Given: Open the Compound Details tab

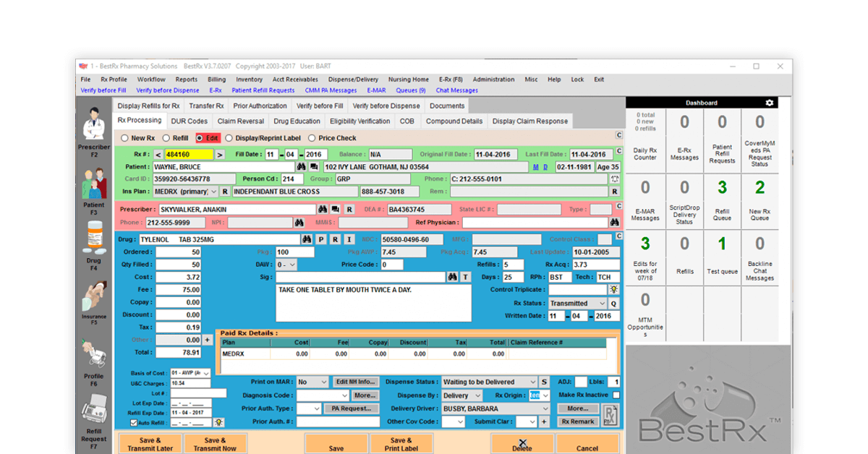Looking at the screenshot, I should (454, 121).
